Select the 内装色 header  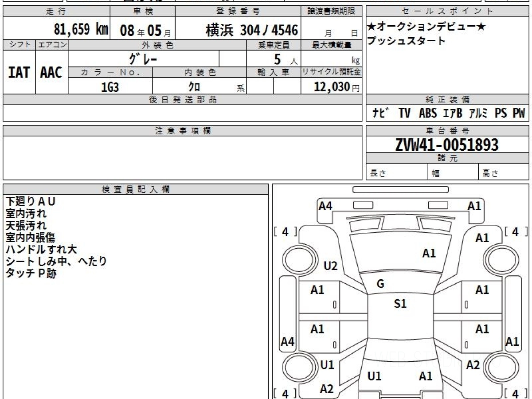coord(199,72)
